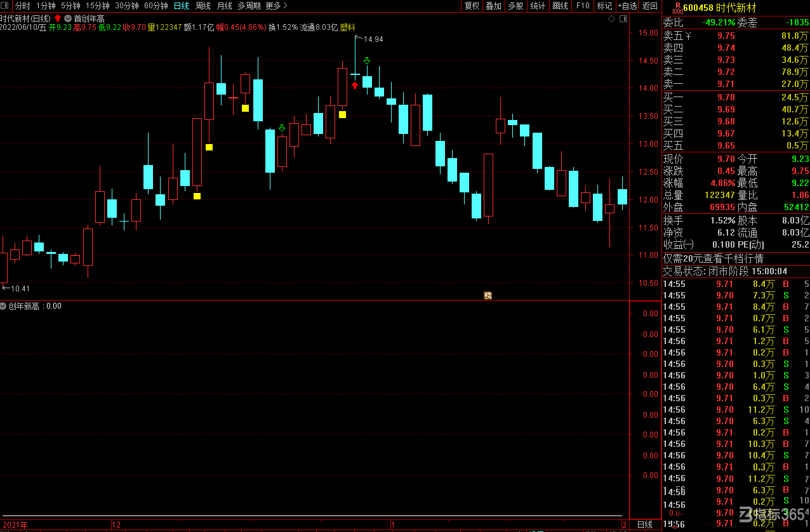The image size is (810, 532).
Task: Click the 卖一 ask price 9.71
Action: [x=726, y=84]
